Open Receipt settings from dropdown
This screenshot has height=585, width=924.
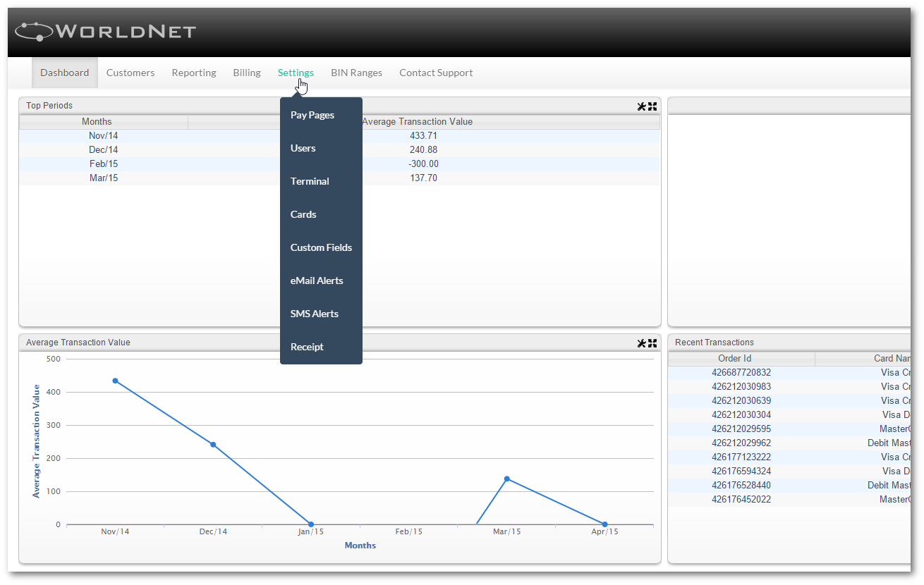(307, 347)
